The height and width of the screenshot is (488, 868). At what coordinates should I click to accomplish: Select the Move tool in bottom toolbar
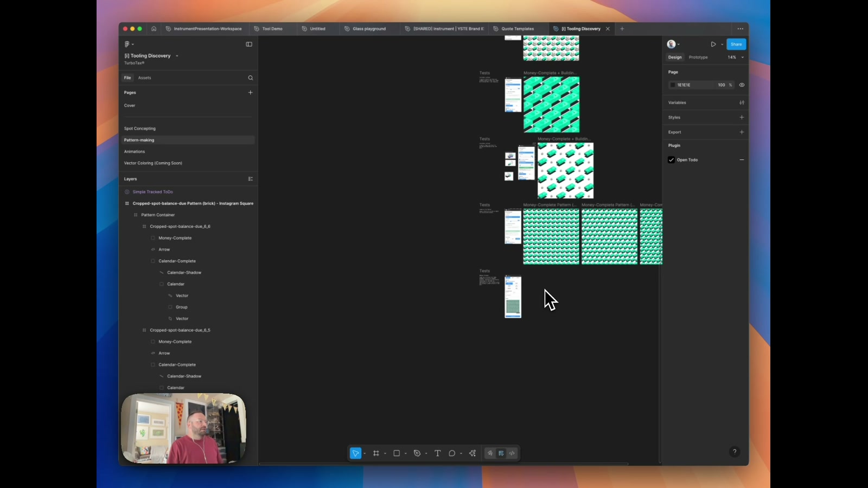[355, 453]
